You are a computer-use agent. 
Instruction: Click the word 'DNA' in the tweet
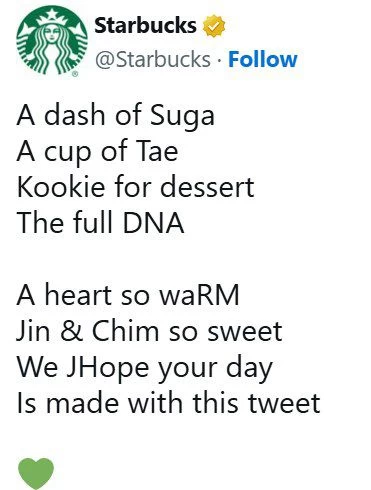153,222
